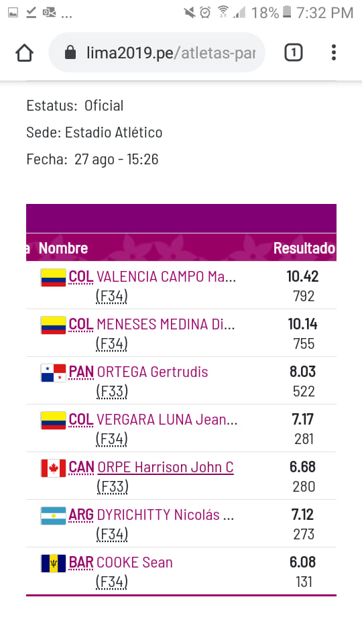This screenshot has height=644, width=362.
Task: Open MENESES MEDINA athlete link
Action: click(x=166, y=325)
